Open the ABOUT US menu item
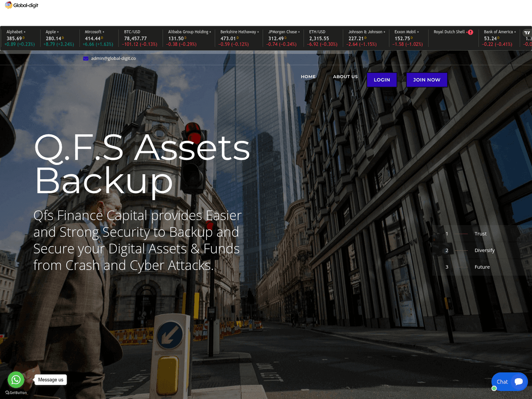Image resolution: width=532 pixels, height=399 pixels. point(345,77)
